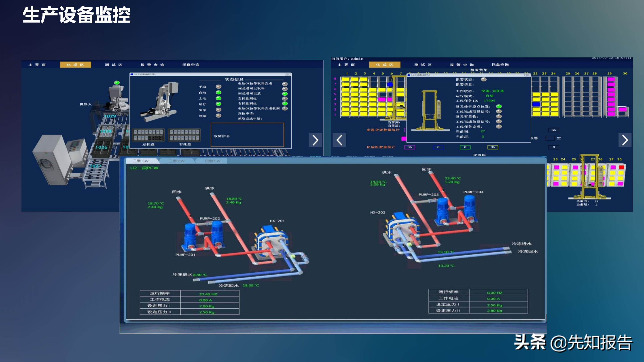The width and height of the screenshot is (644, 362).
Task: Open 报警查询 tab in robot monitoring window
Action: point(152,65)
